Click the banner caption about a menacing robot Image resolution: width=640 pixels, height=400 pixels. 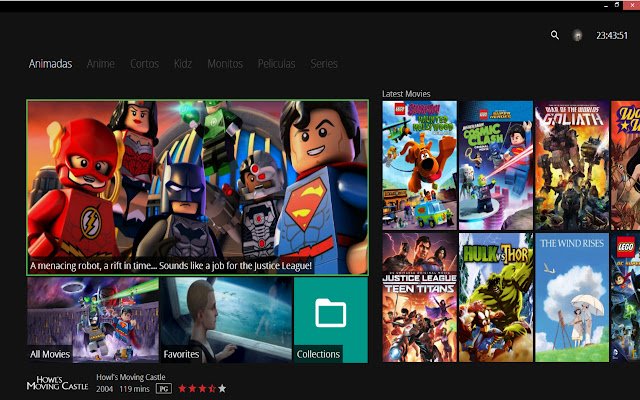(171, 266)
